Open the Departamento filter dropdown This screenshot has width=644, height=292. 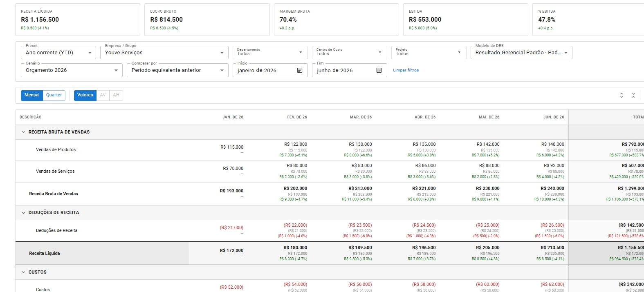pos(270,53)
